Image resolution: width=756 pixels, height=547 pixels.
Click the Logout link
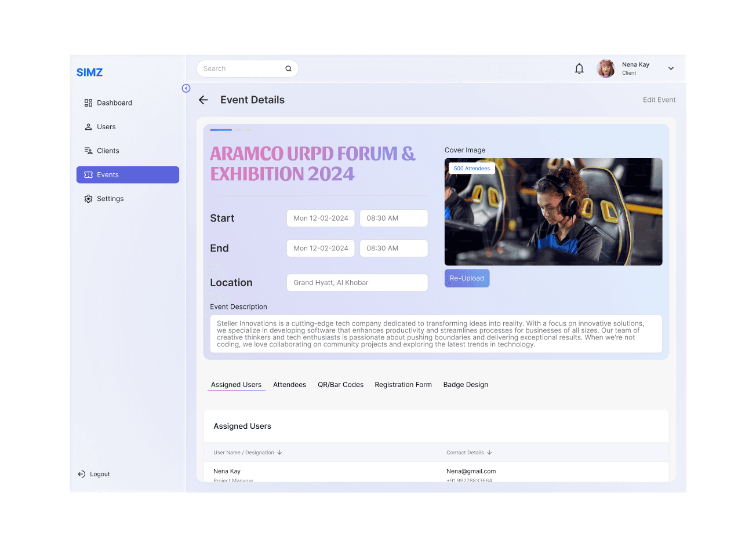pyautogui.click(x=94, y=474)
